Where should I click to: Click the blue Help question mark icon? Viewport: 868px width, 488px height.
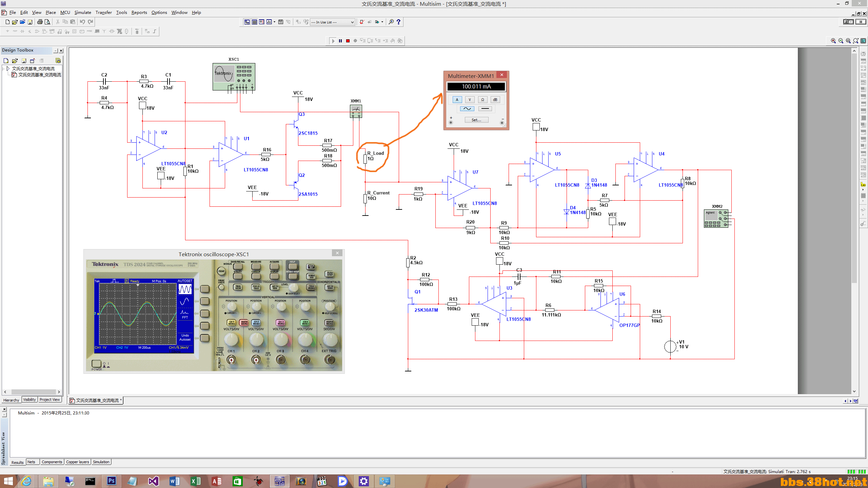[399, 22]
